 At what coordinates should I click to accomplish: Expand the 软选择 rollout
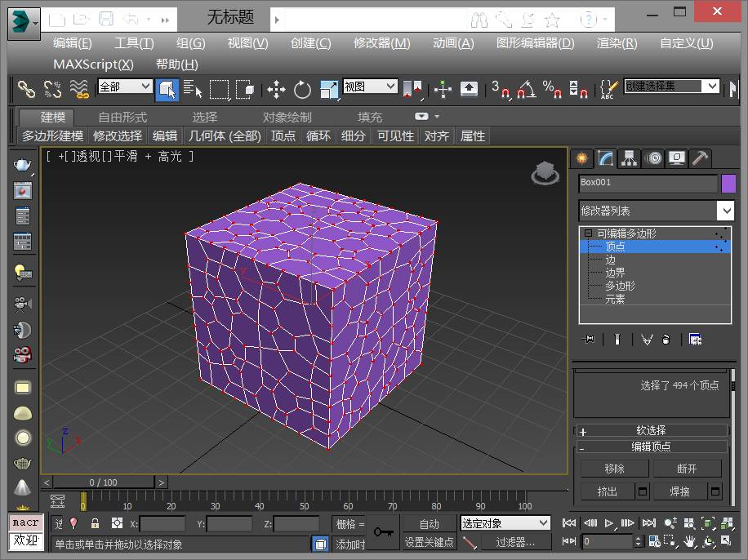(x=651, y=430)
